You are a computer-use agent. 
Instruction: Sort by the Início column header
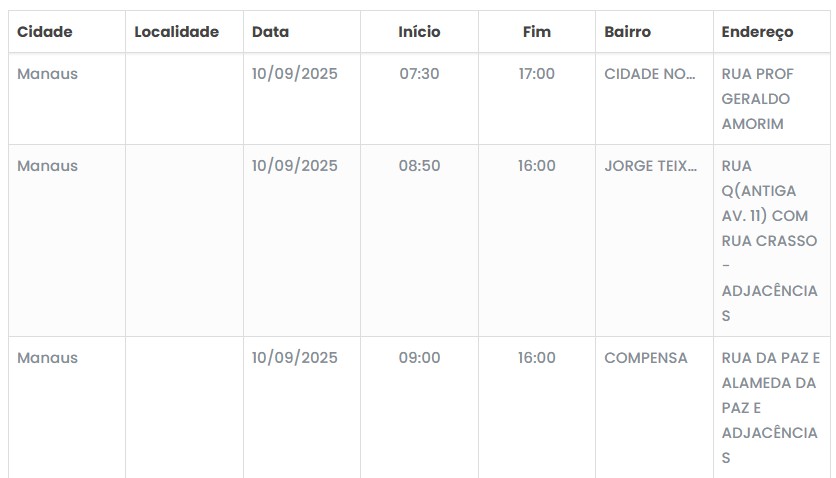click(x=419, y=32)
